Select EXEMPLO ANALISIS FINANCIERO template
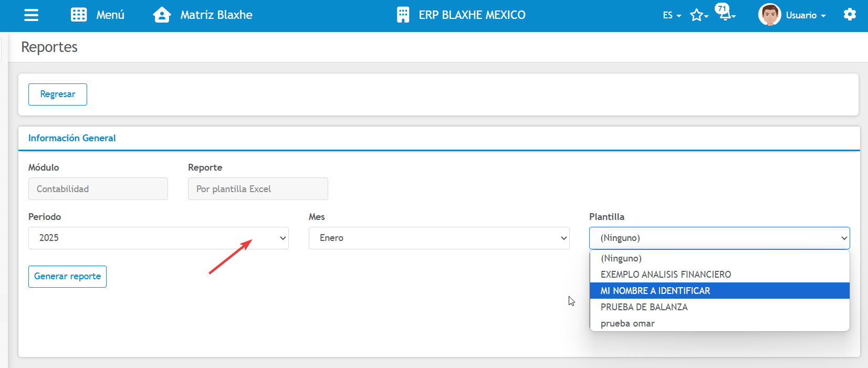Viewport: 868px width, 368px height. [719, 275]
